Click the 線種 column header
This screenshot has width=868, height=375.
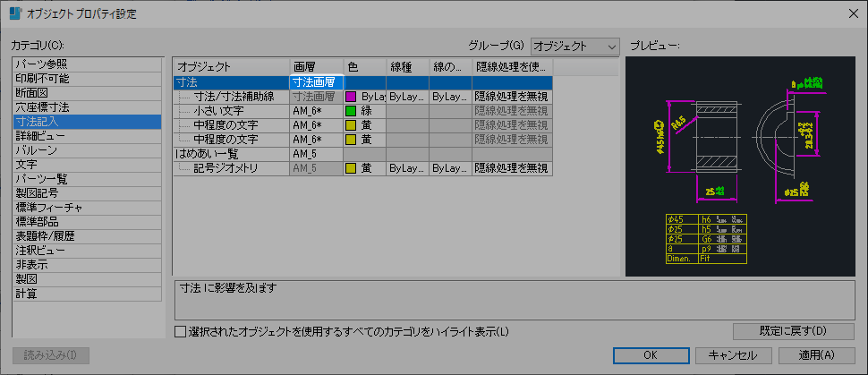[407, 67]
